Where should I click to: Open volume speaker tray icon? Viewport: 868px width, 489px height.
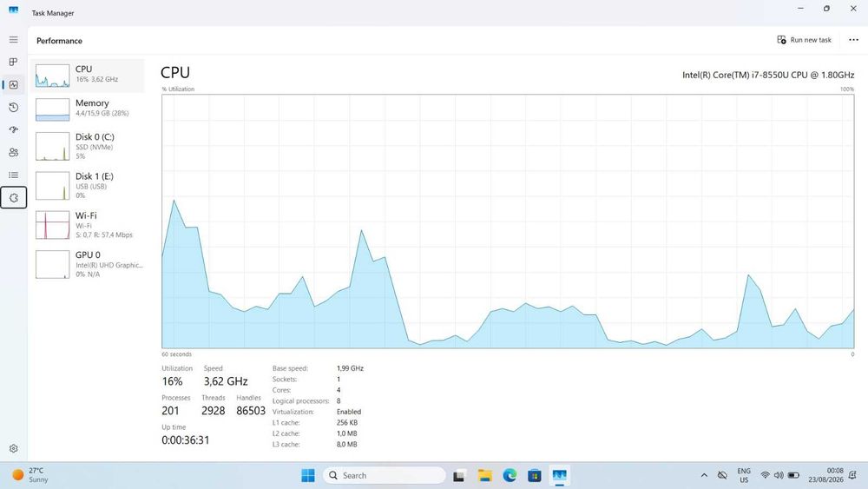tap(779, 475)
